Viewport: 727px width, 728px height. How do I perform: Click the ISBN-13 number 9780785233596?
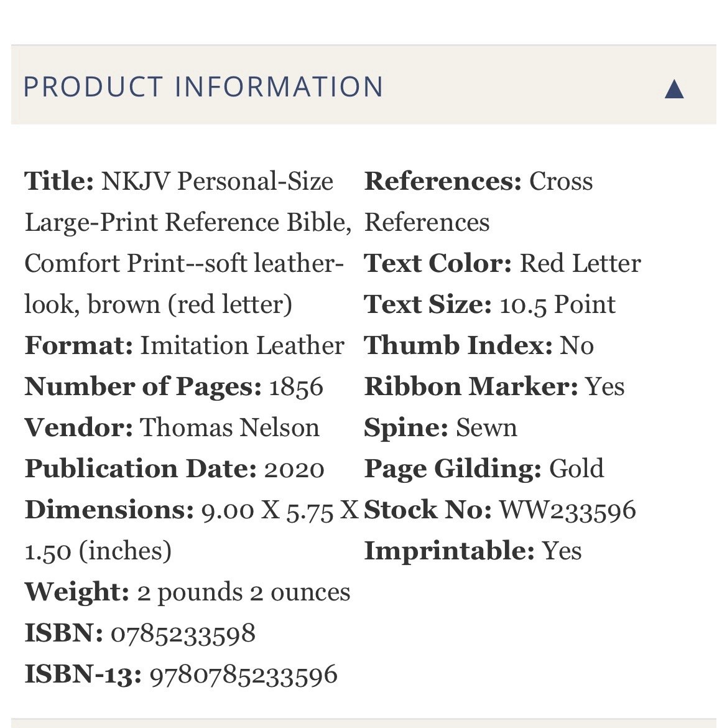(x=243, y=674)
